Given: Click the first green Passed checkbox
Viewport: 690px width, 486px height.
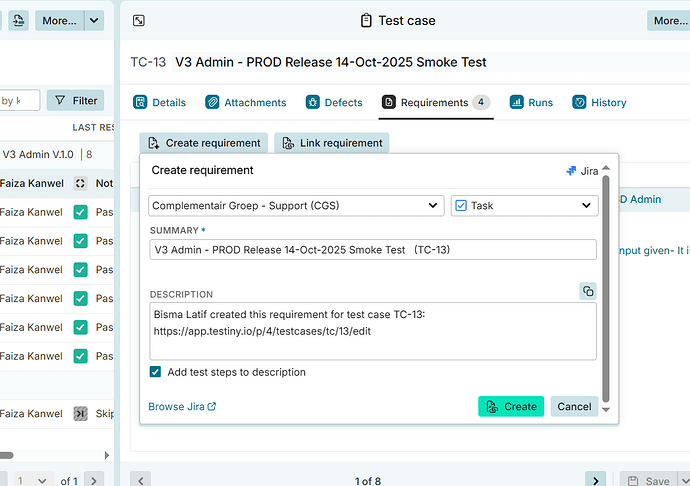Looking at the screenshot, I should pyautogui.click(x=81, y=212).
